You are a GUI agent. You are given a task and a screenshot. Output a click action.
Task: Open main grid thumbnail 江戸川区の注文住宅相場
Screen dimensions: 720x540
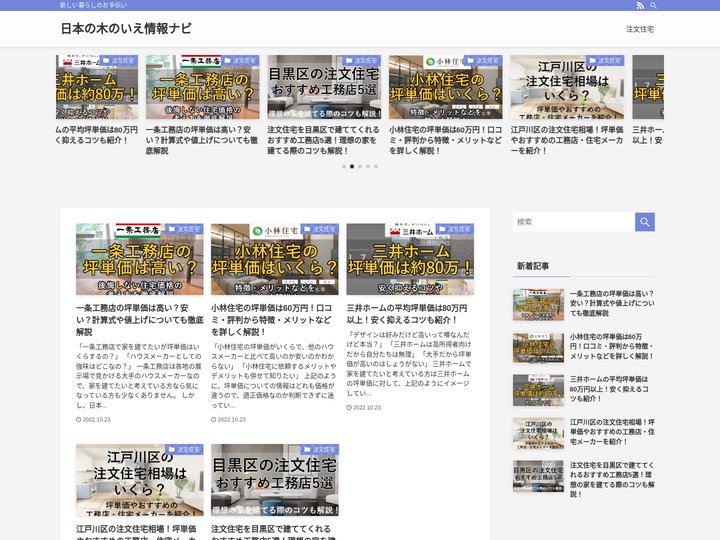coord(140,480)
